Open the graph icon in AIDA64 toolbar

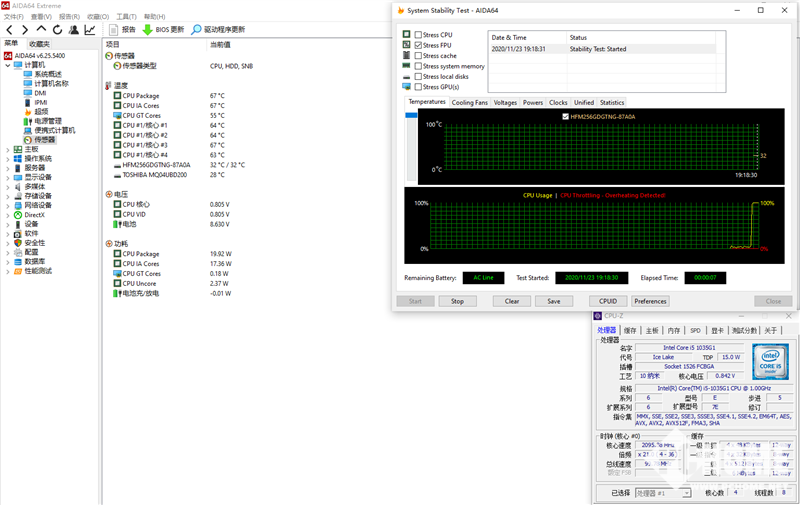(90, 30)
